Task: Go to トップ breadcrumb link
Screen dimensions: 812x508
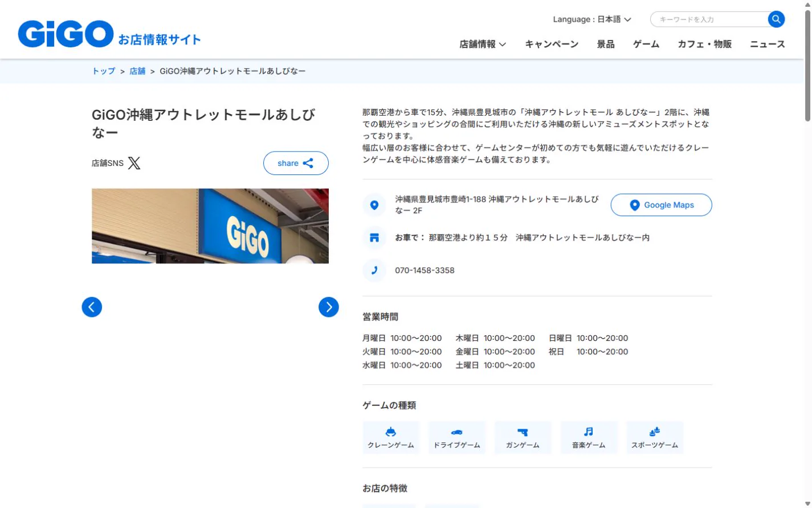Action: 104,71
